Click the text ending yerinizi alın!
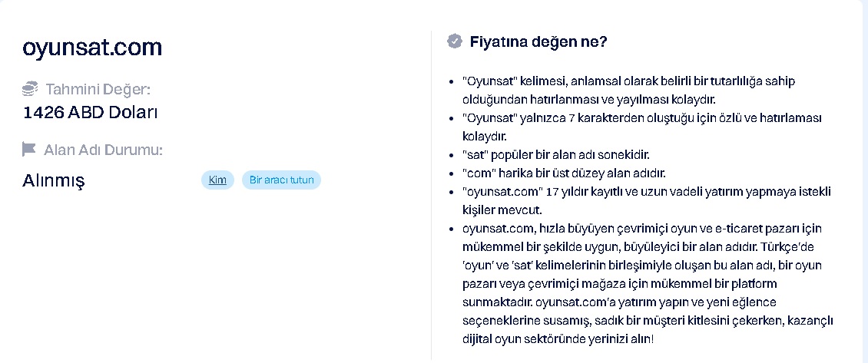This screenshot has height=363, width=868. [558, 338]
